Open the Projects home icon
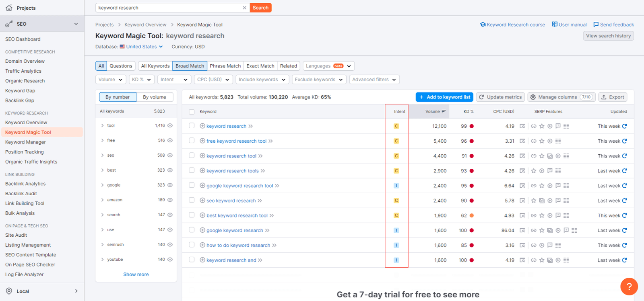Viewport: 644px width, 301px height. 9,8
